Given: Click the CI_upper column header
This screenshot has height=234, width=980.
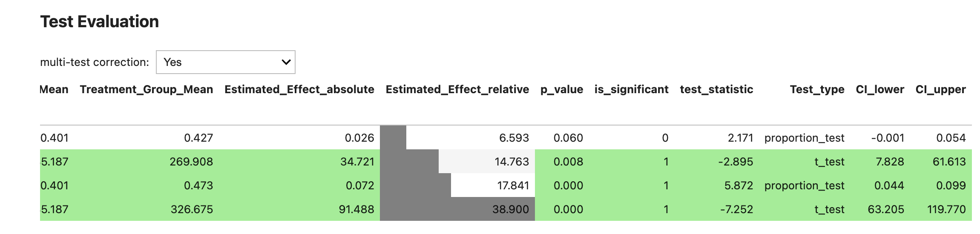Looking at the screenshot, I should pyautogui.click(x=940, y=89).
